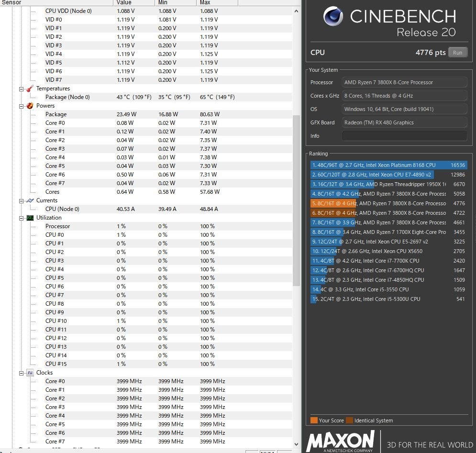Select the CPU #8 utilization row

tap(168, 304)
